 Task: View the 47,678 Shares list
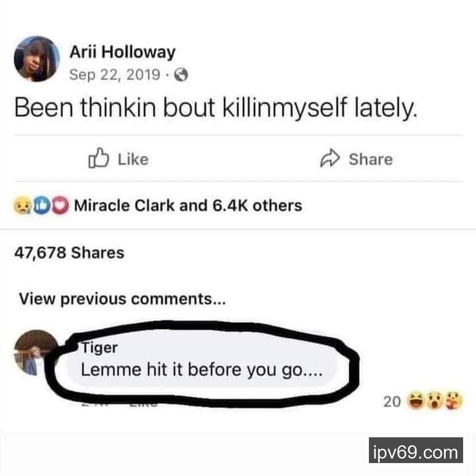[x=69, y=253]
